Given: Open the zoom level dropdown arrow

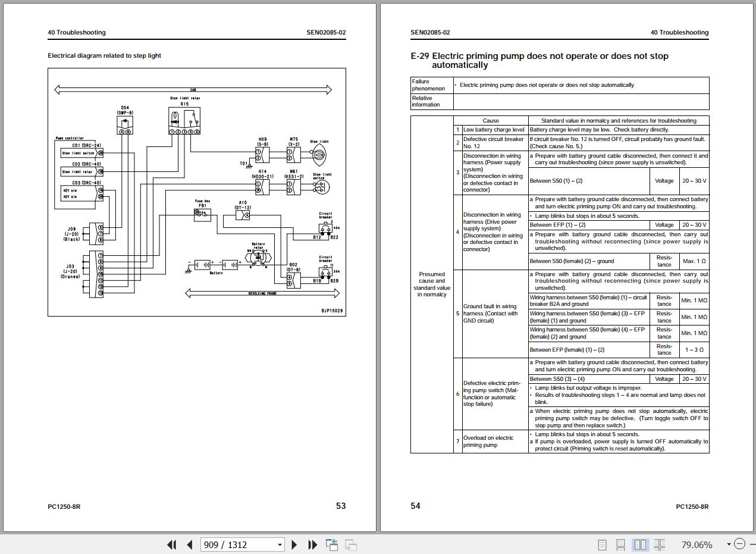Looking at the screenshot, I should tap(729, 544).
